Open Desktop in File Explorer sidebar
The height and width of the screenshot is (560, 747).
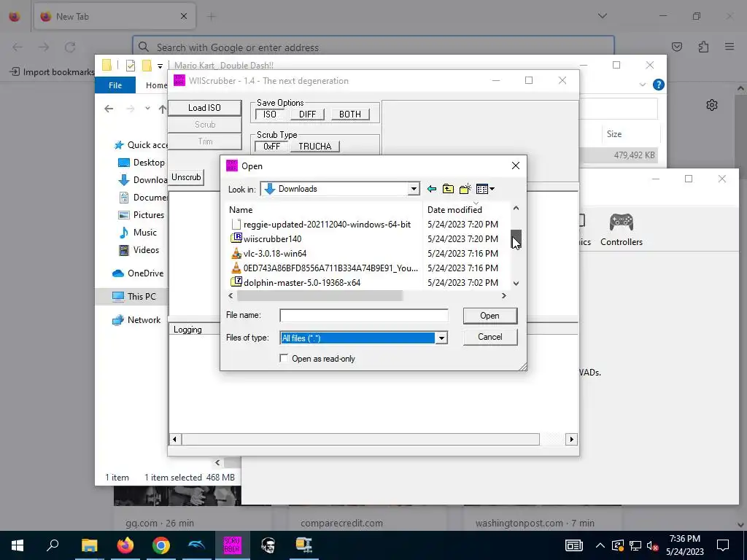click(141, 163)
